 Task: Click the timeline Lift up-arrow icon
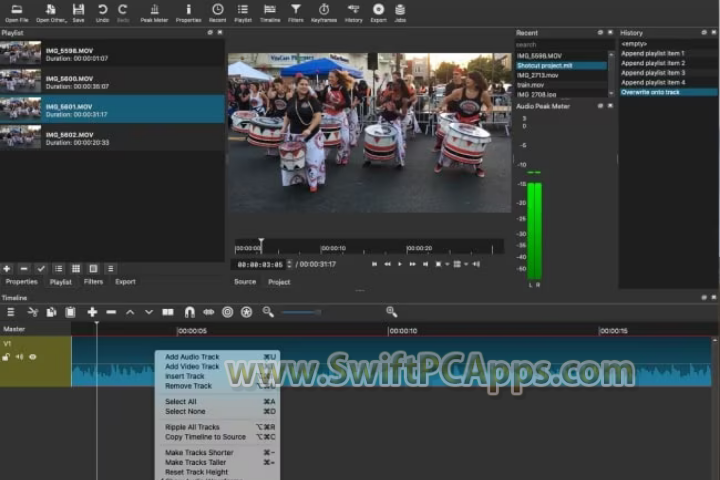(x=130, y=312)
